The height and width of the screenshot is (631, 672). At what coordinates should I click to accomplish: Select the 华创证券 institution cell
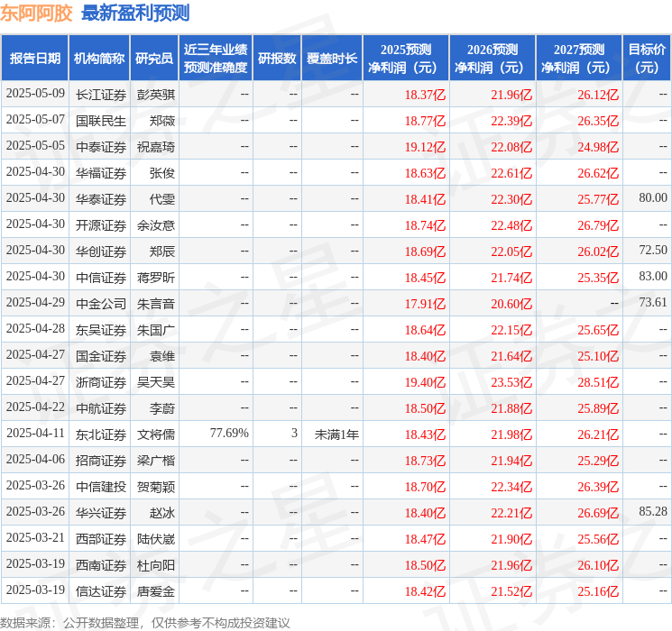pyautogui.click(x=101, y=251)
